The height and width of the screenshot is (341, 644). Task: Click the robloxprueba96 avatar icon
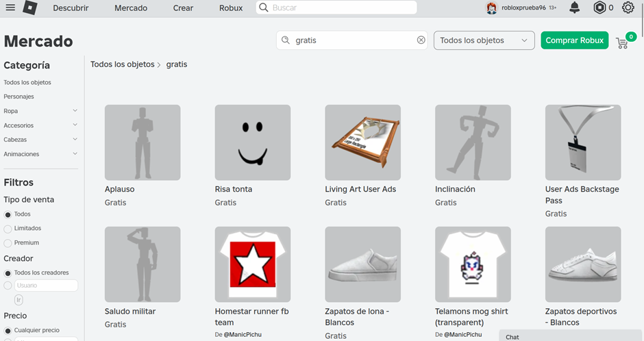[x=492, y=8]
